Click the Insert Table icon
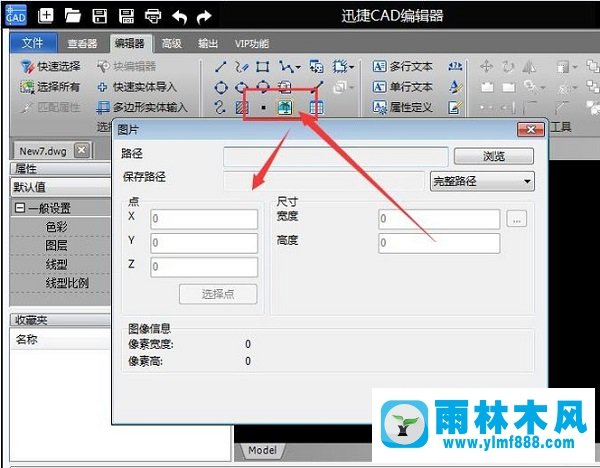Viewport: 600px width, 468px height. tap(316, 108)
